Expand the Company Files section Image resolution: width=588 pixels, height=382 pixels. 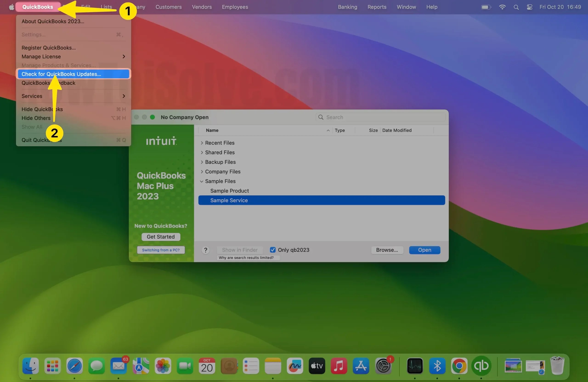tap(202, 172)
